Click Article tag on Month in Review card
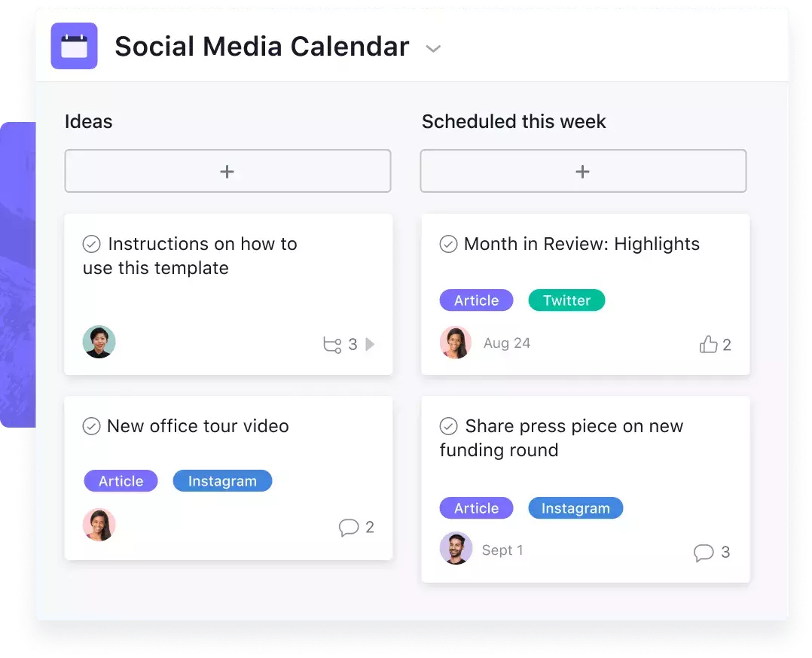This screenshot has width=812, height=658. (x=476, y=300)
